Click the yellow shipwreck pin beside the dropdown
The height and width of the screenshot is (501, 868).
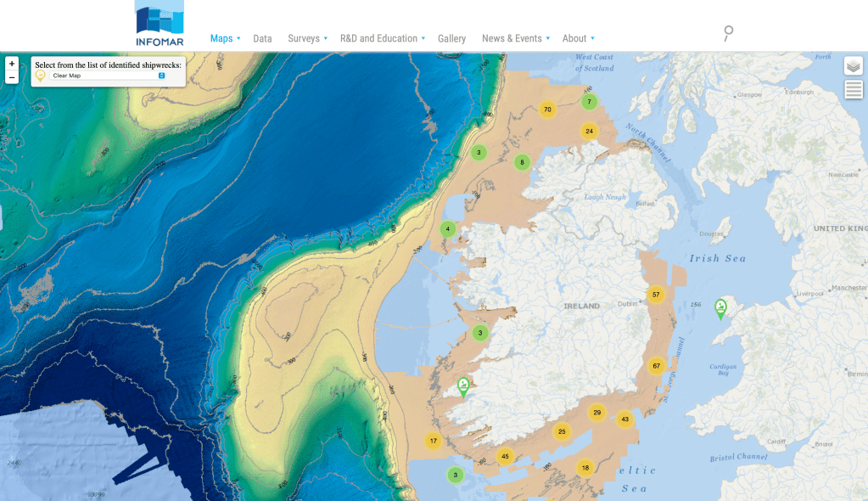40,76
